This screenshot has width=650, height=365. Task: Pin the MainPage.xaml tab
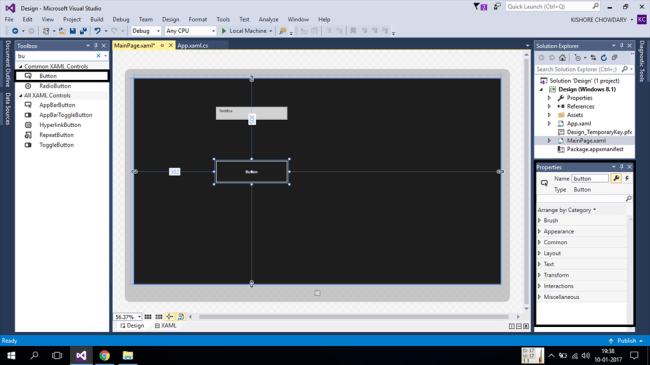coord(162,45)
